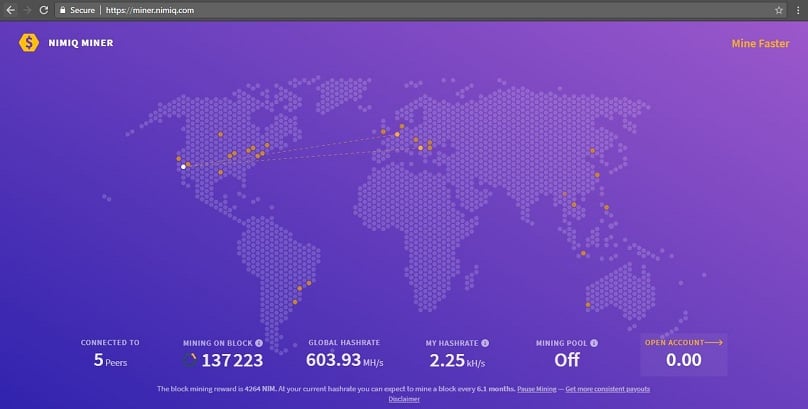Click the Connected To label
Viewport: 808px width, 409px height.
[110, 343]
